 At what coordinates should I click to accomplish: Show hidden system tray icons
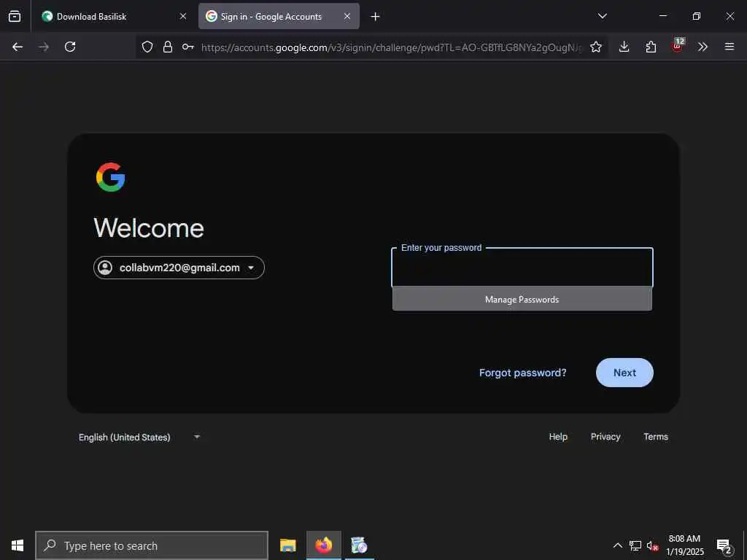click(617, 545)
